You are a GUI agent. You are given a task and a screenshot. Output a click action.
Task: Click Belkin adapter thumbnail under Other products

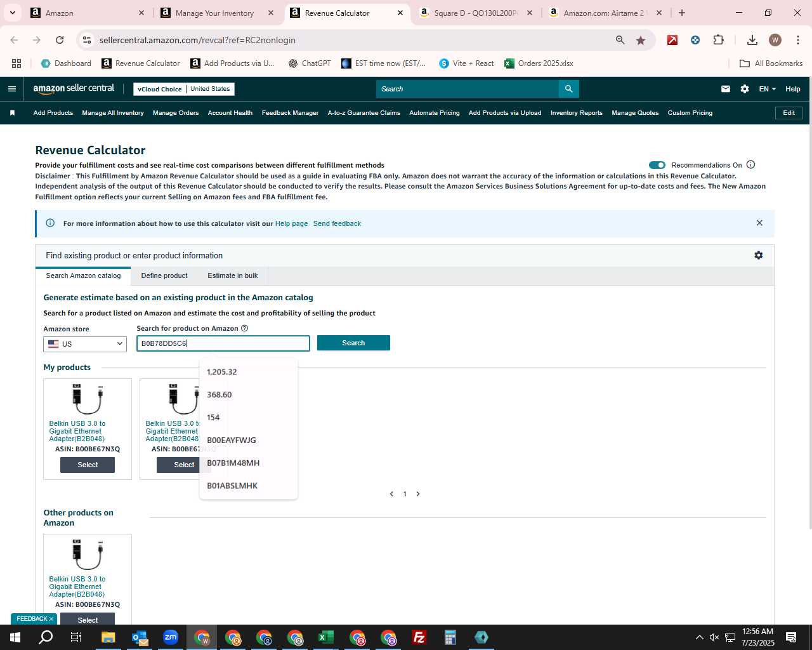click(88, 555)
